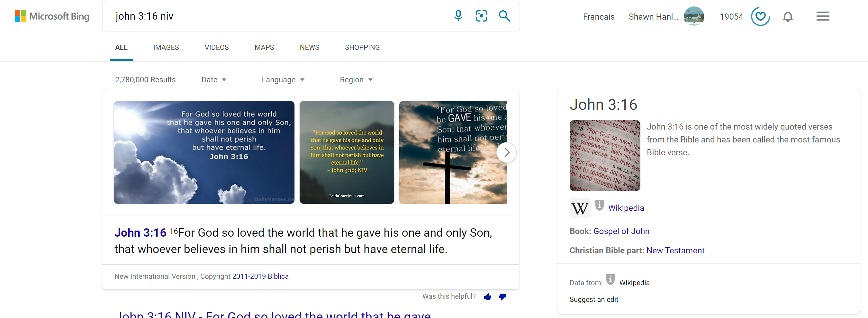Open the Wikipedia W icon in the sidebar
868x318 pixels.
tap(580, 208)
